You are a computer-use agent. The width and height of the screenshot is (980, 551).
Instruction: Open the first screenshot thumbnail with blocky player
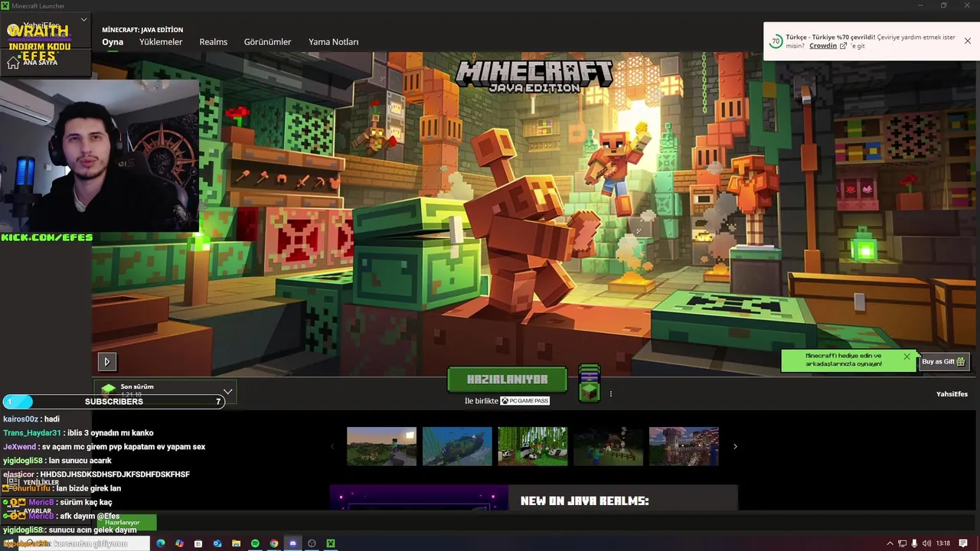381,446
